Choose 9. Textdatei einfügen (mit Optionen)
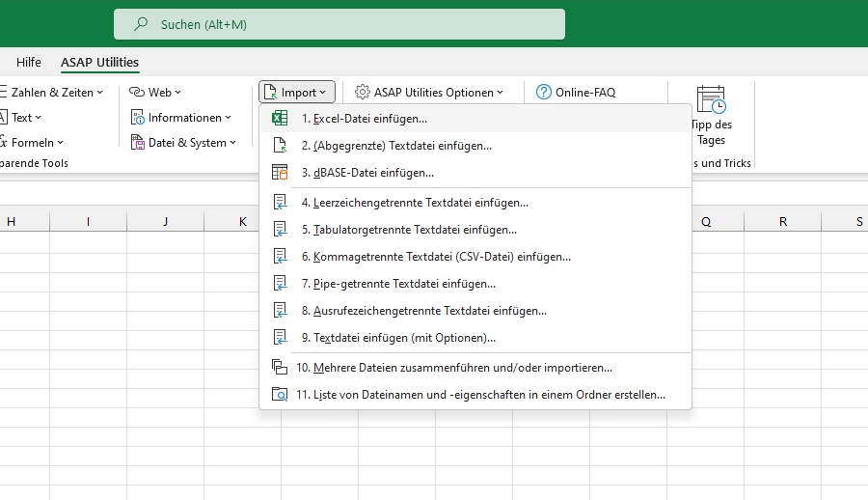 tap(475, 338)
